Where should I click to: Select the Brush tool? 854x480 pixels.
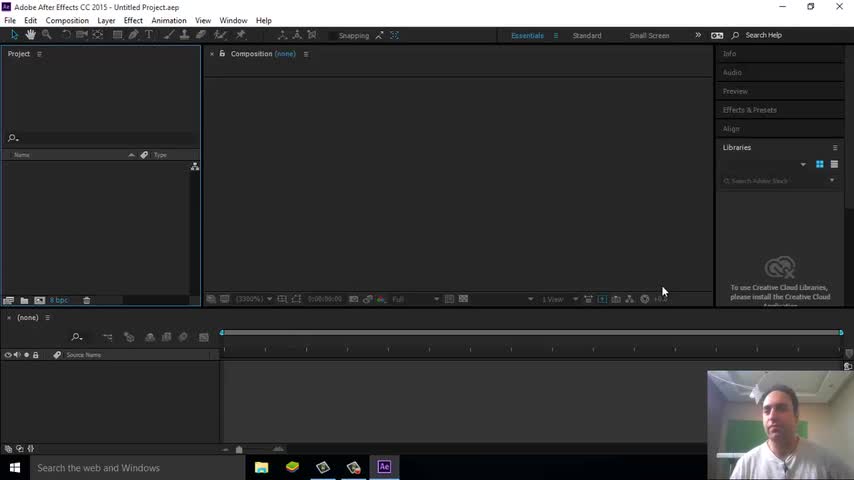pos(169,35)
